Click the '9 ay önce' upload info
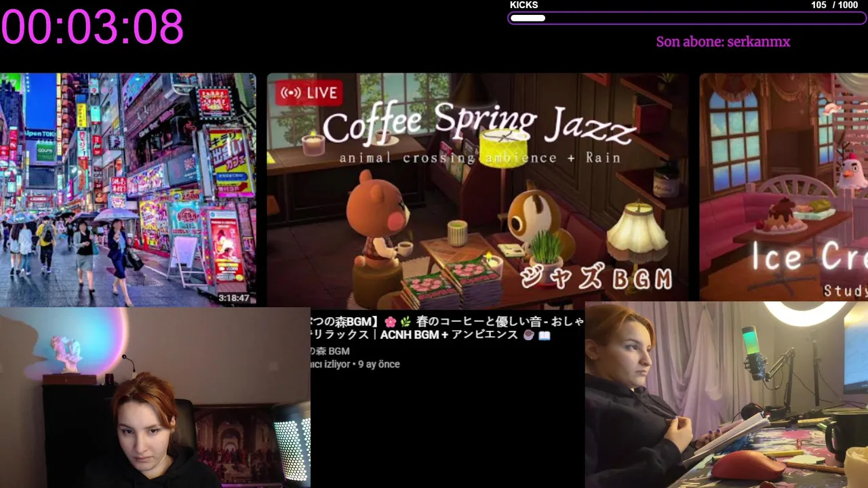868x488 pixels. point(378,364)
